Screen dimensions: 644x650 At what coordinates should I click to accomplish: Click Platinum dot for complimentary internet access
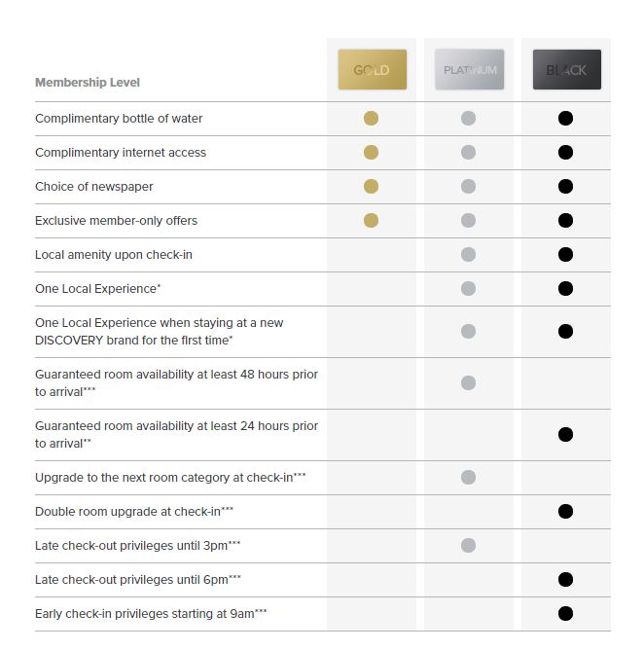coord(468,153)
